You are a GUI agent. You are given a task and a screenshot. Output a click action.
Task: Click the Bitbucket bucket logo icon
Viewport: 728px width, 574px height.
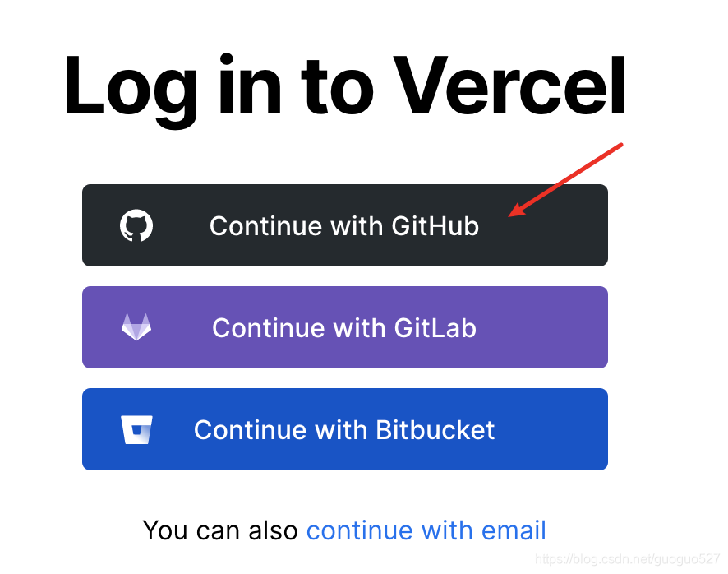click(x=136, y=429)
